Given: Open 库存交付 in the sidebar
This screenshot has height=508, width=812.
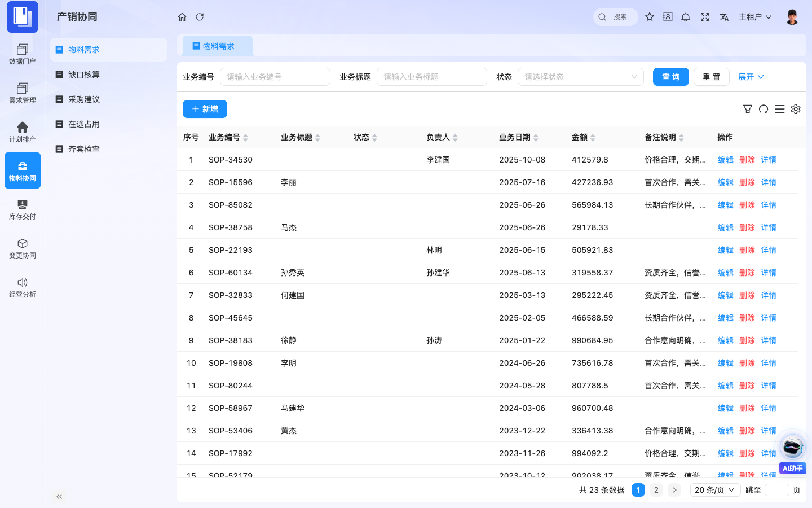Looking at the screenshot, I should point(23,209).
